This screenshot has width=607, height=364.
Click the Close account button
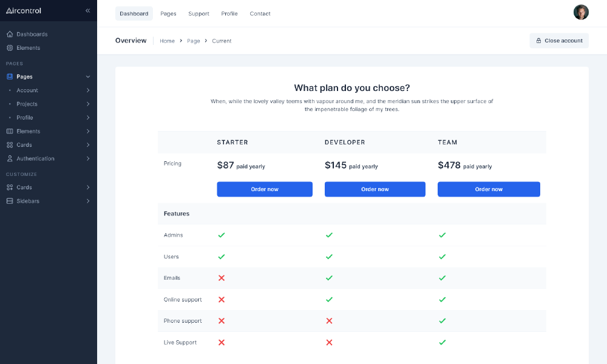[559, 41]
